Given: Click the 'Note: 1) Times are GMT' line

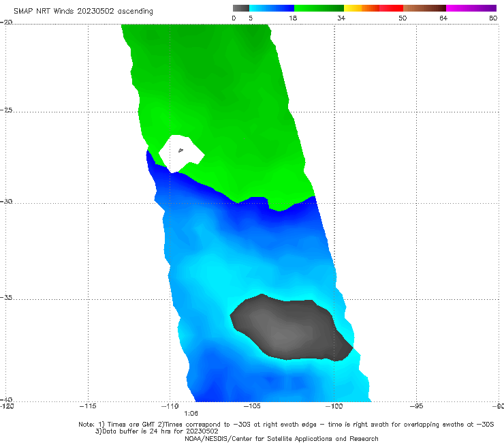Looking at the screenshot, I should coord(286,425).
